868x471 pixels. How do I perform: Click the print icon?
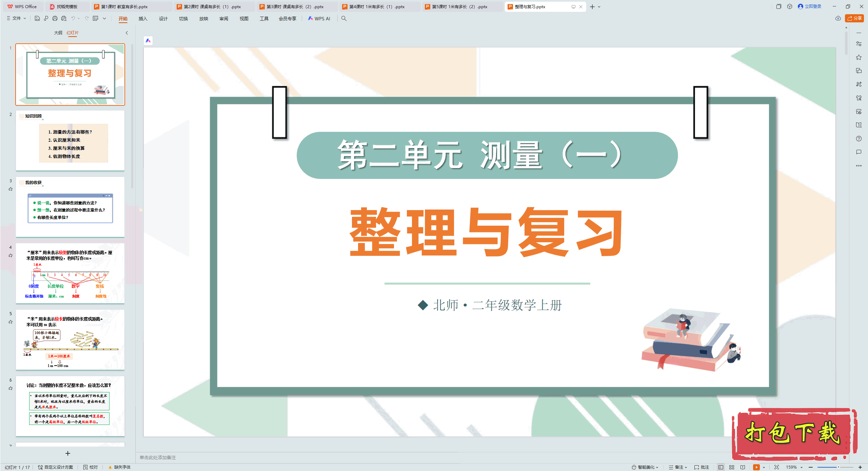click(x=55, y=19)
